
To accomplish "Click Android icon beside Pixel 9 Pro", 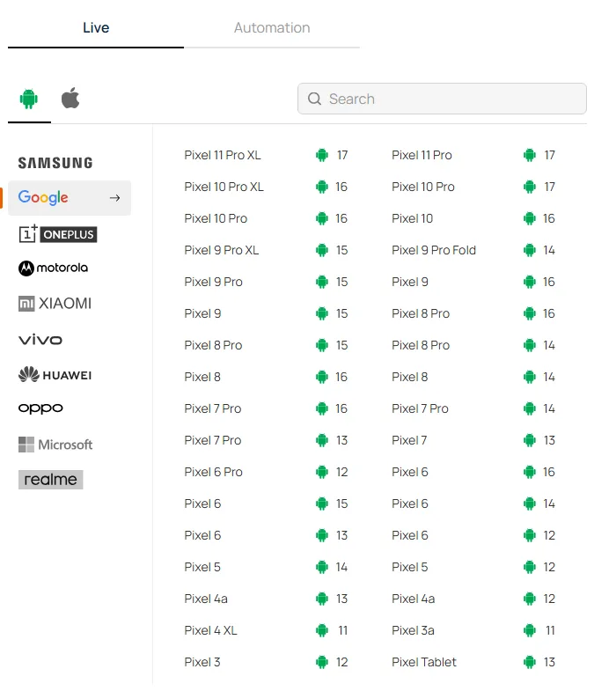I will (x=322, y=282).
